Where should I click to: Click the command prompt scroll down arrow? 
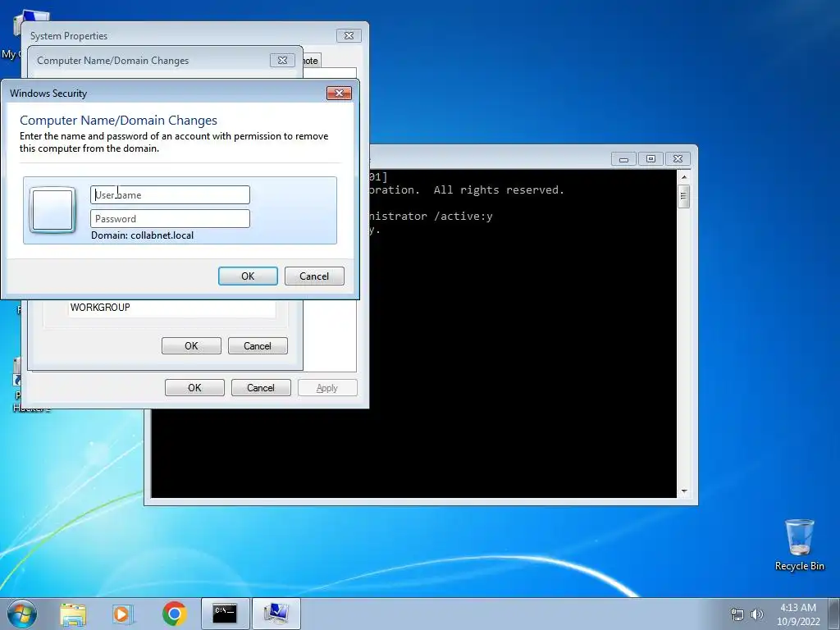click(683, 491)
